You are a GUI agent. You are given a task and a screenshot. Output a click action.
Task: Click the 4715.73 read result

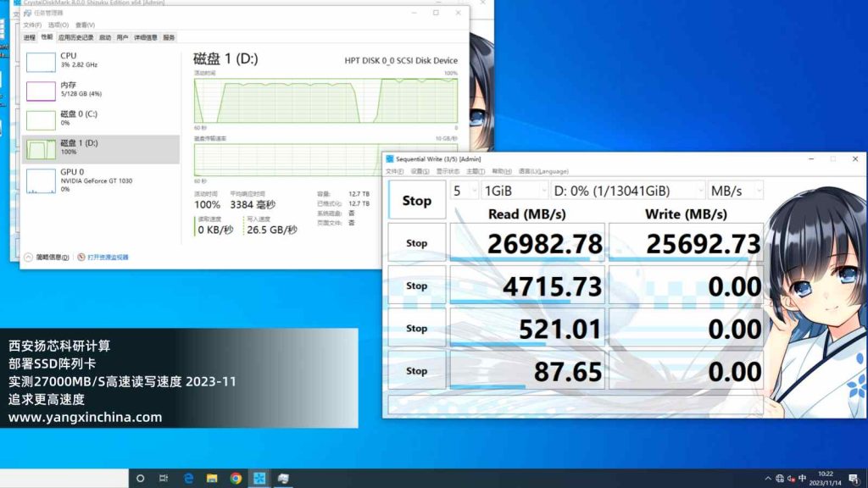coord(527,286)
